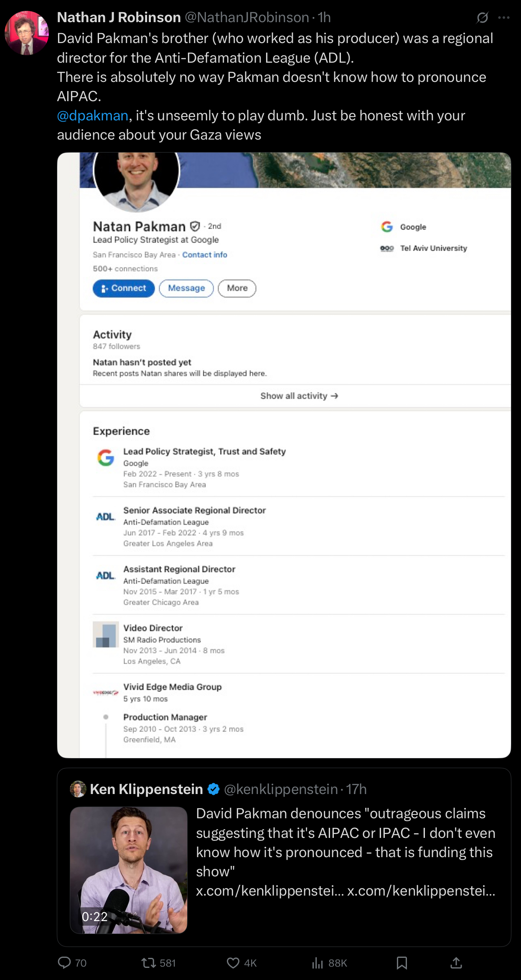Bookmark this tweet

tap(402, 962)
